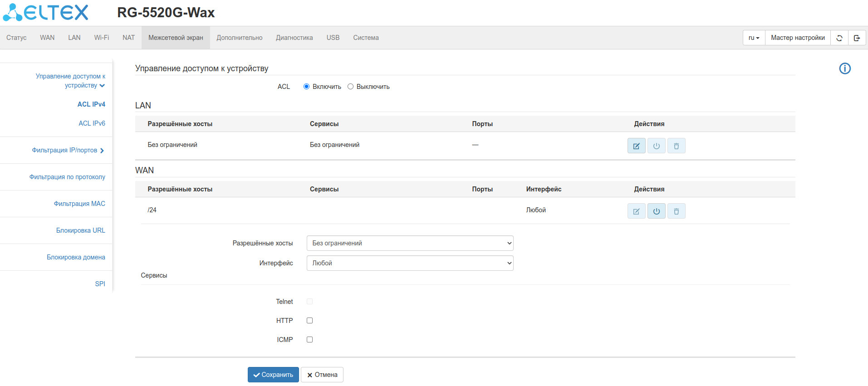Delete the LAN access rule
The width and height of the screenshot is (868, 386).
(676, 146)
